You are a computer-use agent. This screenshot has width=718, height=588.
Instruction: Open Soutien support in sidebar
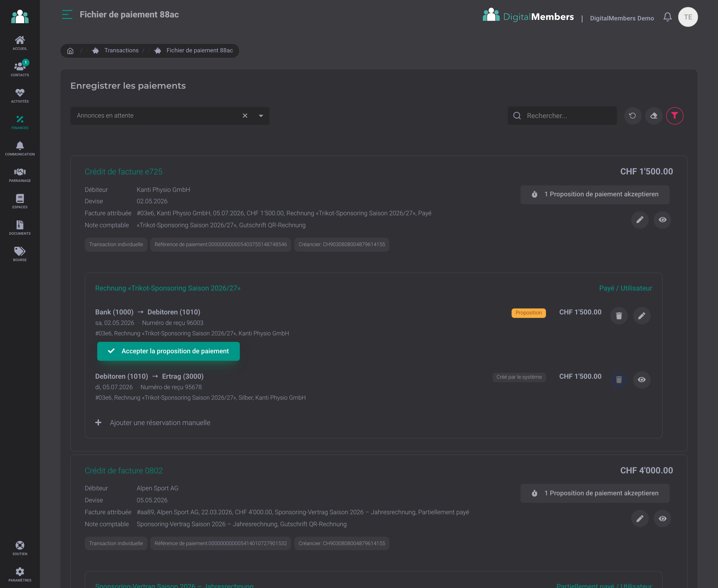[20, 548]
